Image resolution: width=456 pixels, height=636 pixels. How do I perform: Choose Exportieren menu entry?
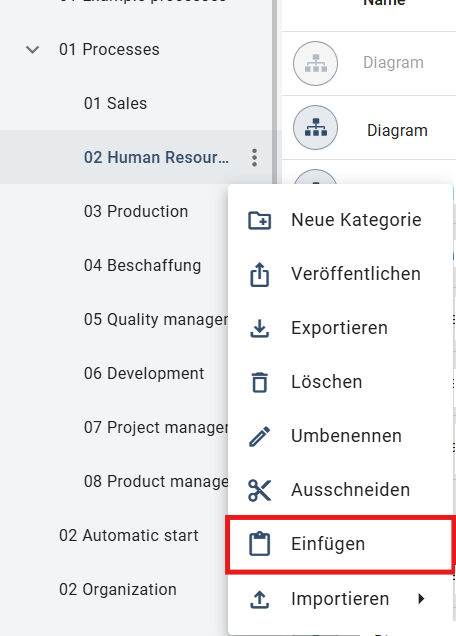(340, 328)
